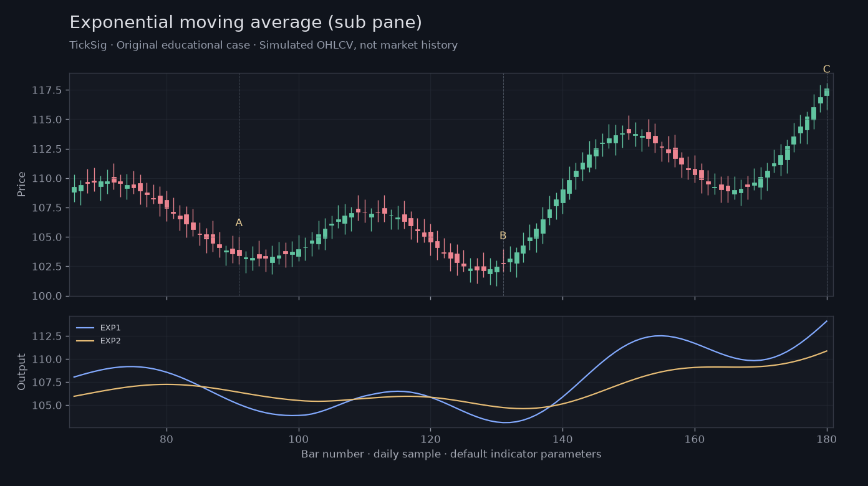The image size is (868, 486).
Task: Click the 'Price' y-axis label
Action: click(x=22, y=184)
